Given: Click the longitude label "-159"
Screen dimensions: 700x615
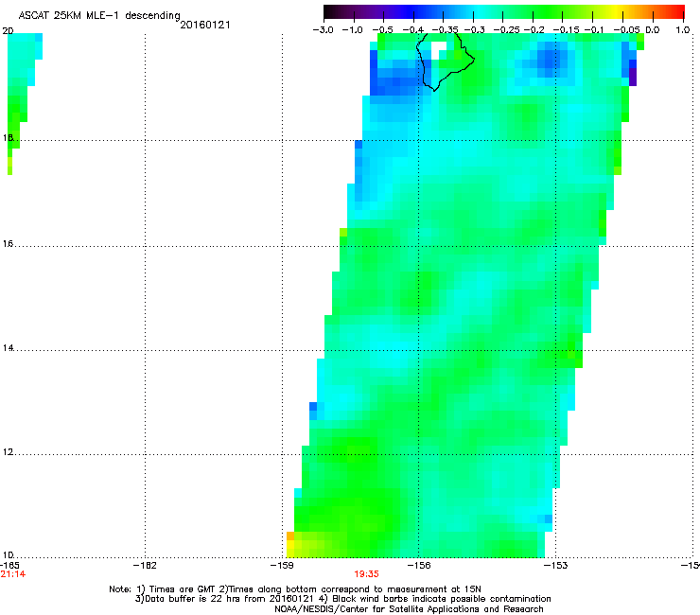Looking at the screenshot, I should [x=282, y=566].
